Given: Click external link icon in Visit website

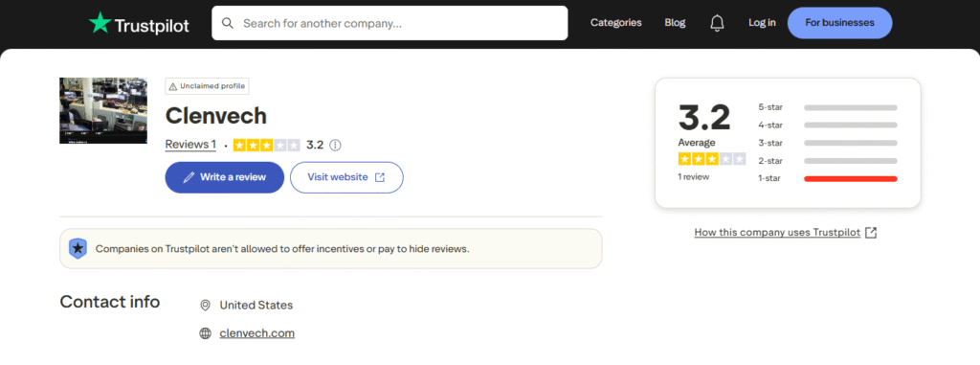Looking at the screenshot, I should (379, 177).
